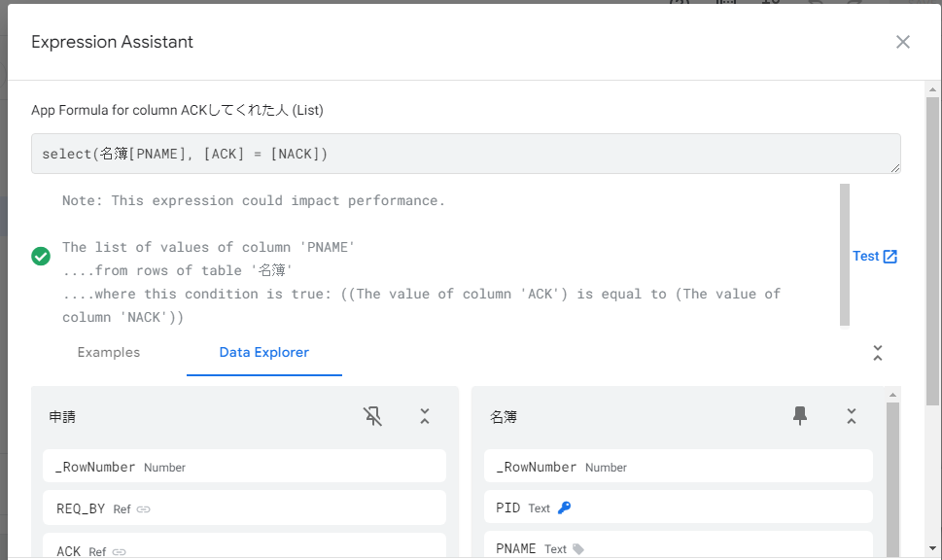
Task: Close the Expression Assistant dialog
Action: click(902, 42)
